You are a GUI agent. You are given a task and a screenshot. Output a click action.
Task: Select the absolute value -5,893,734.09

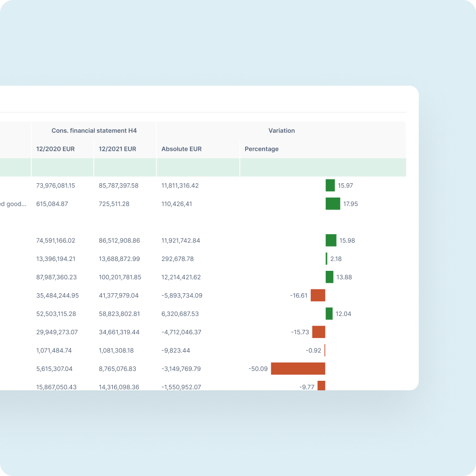coord(182,296)
